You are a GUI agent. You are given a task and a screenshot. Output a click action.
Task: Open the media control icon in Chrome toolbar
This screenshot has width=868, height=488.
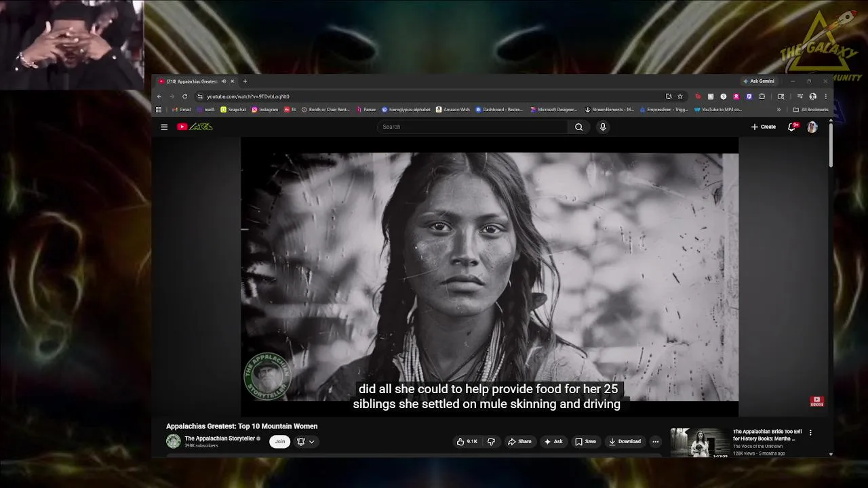800,96
